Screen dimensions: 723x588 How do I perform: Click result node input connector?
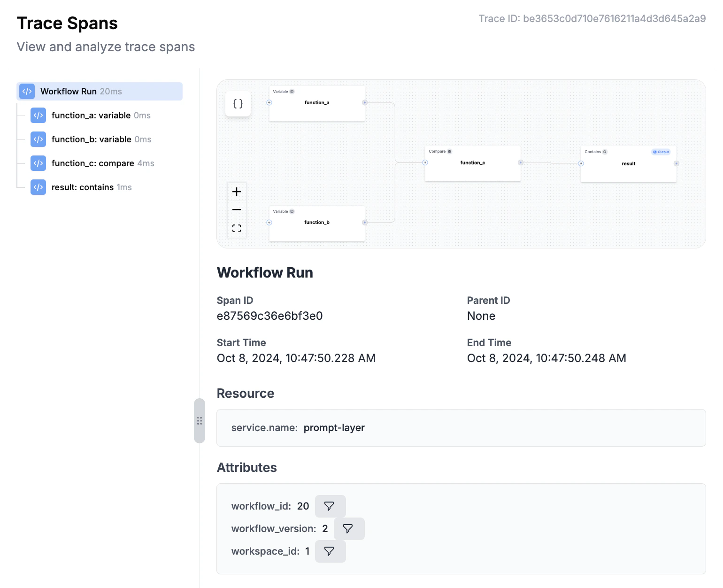click(581, 163)
